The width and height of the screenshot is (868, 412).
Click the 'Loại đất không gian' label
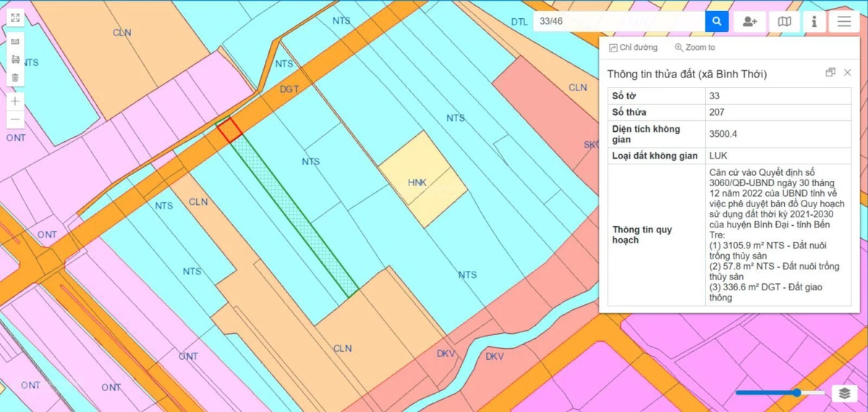tap(655, 156)
